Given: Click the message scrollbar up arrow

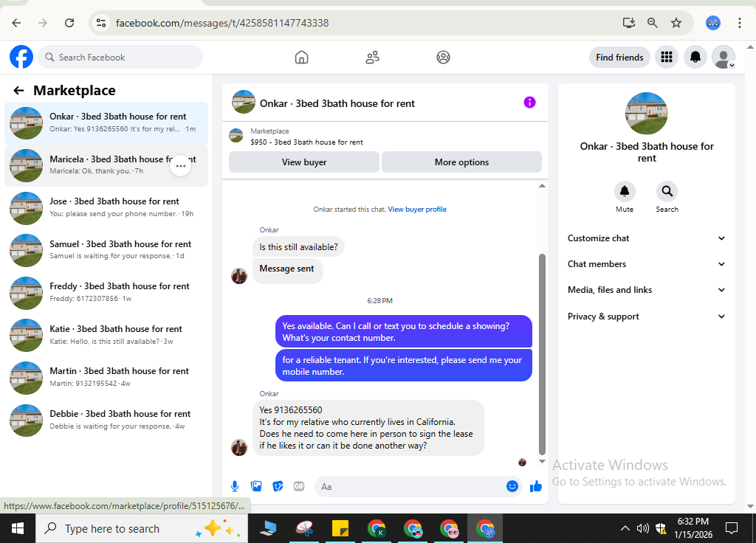Looking at the screenshot, I should [542, 186].
